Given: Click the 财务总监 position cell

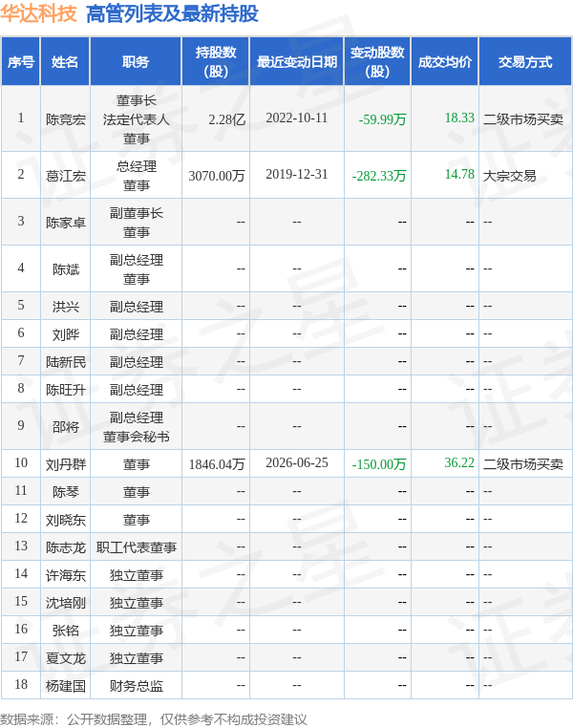Looking at the screenshot, I should [x=136, y=686].
